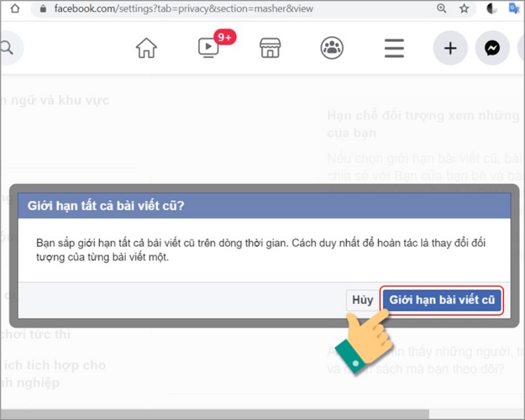Open the zoom magnifier icon in address bar

(x=442, y=9)
